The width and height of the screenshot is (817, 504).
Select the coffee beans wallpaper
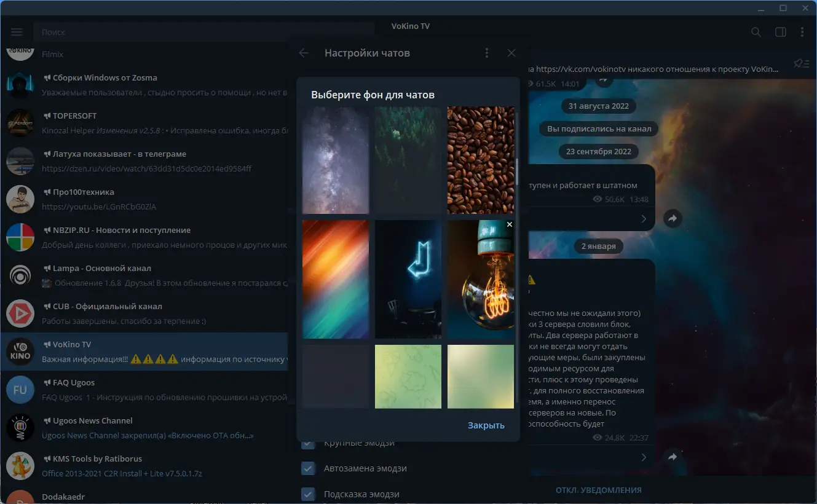point(481,160)
